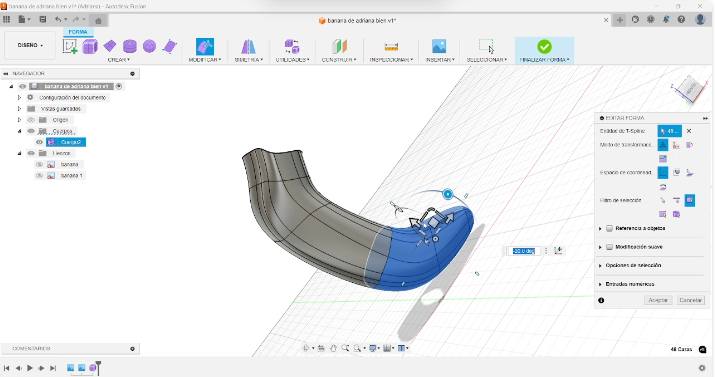Enable Referencia a objetos checkbox
This screenshot has height=377, width=715.
click(x=609, y=228)
